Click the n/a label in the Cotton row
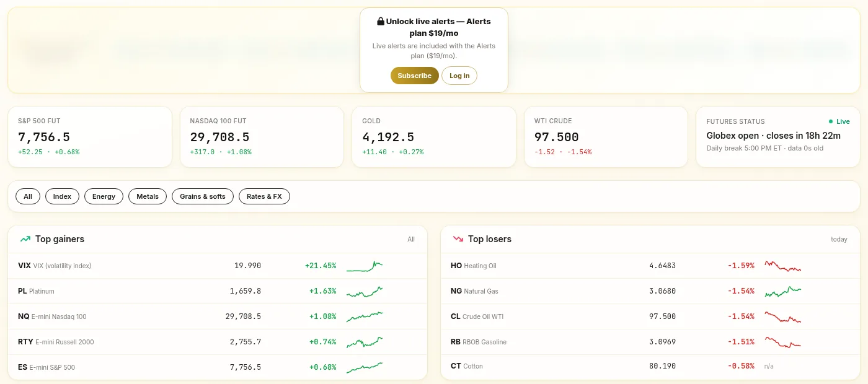Screen dimensions: 868x384 [769, 366]
